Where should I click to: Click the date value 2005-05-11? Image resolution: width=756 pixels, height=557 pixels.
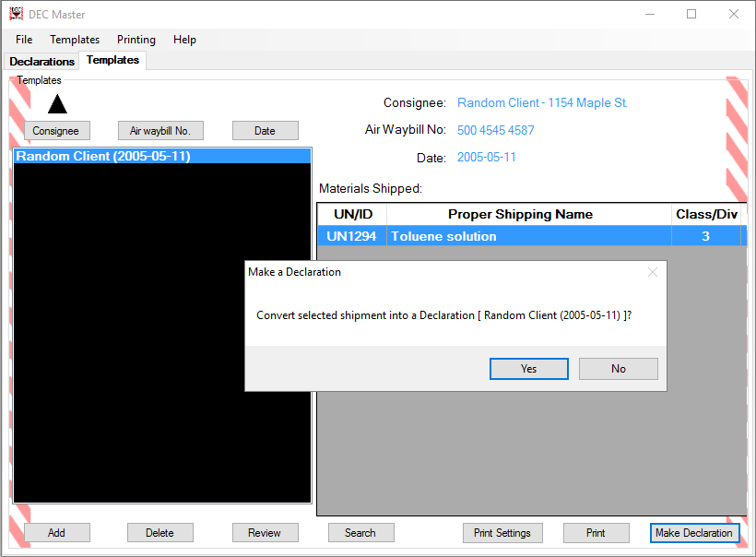point(487,157)
